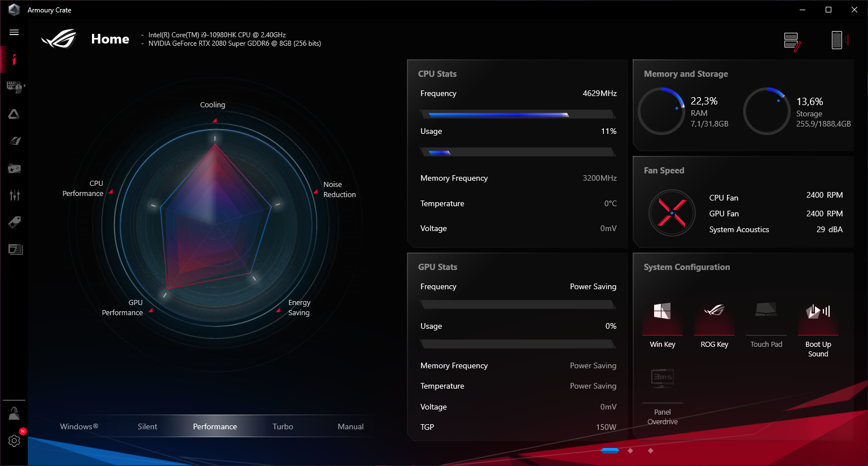The height and width of the screenshot is (466, 868).
Task: Click the 4629MHz CPU frequency value
Action: pos(599,93)
